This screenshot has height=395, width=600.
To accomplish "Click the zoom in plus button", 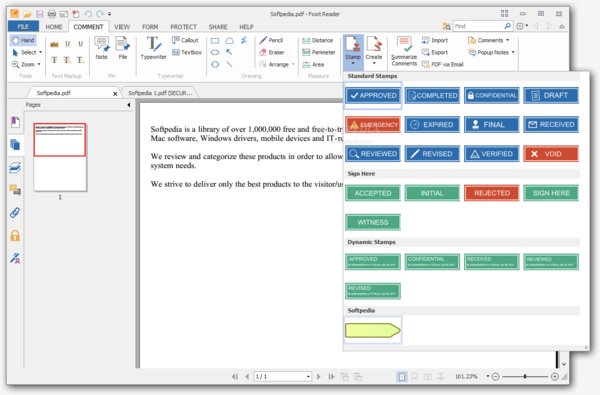I will pyautogui.click(x=554, y=377).
